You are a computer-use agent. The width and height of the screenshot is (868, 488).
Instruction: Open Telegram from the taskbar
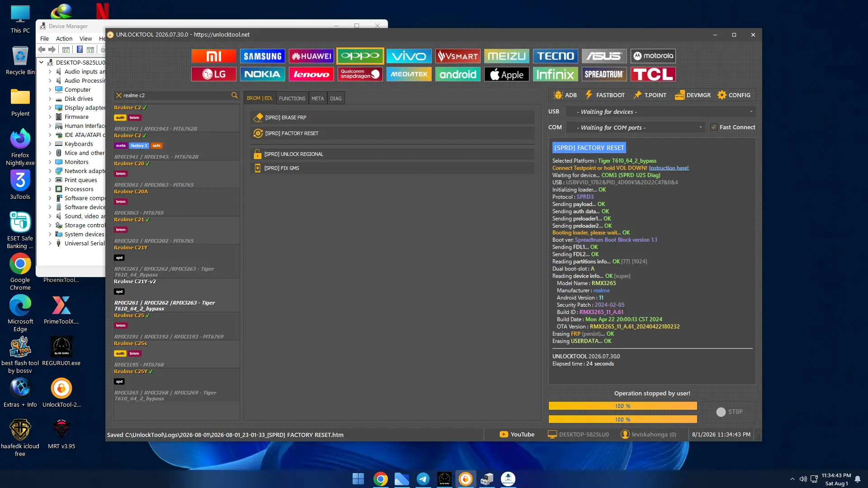(423, 479)
